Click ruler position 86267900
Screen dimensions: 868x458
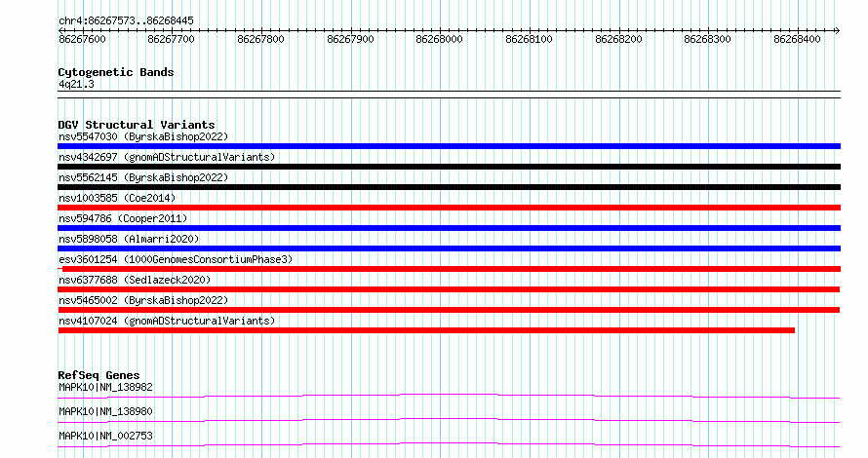point(350,39)
